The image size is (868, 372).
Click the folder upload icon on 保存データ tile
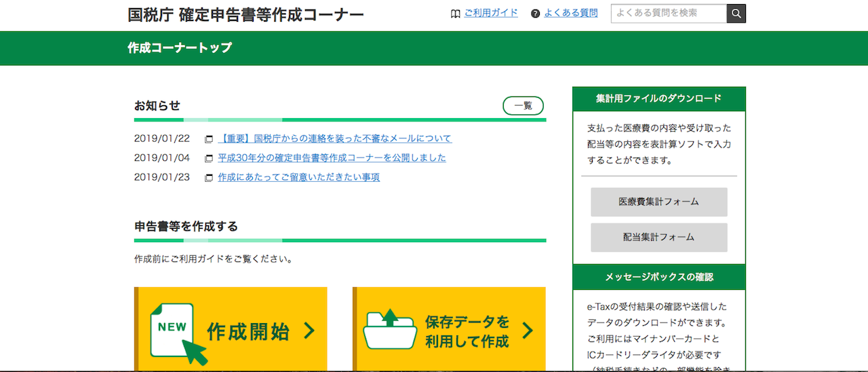[x=390, y=329]
